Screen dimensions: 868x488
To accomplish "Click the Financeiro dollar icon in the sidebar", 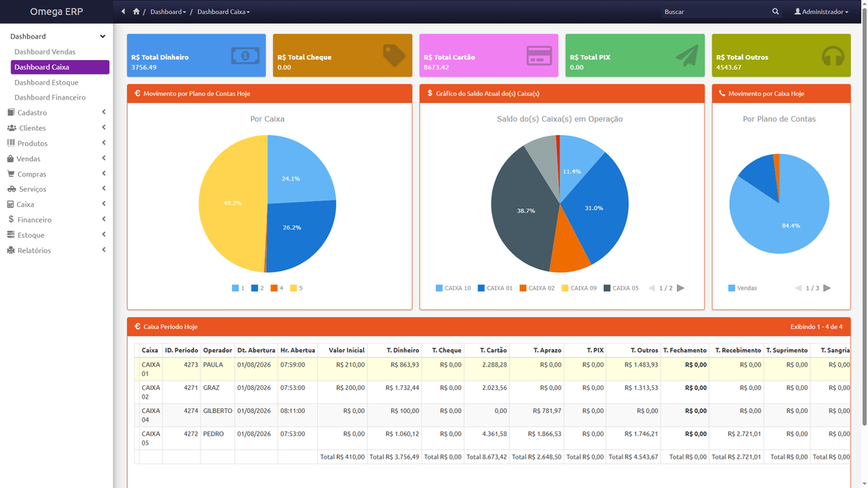I will (x=11, y=220).
